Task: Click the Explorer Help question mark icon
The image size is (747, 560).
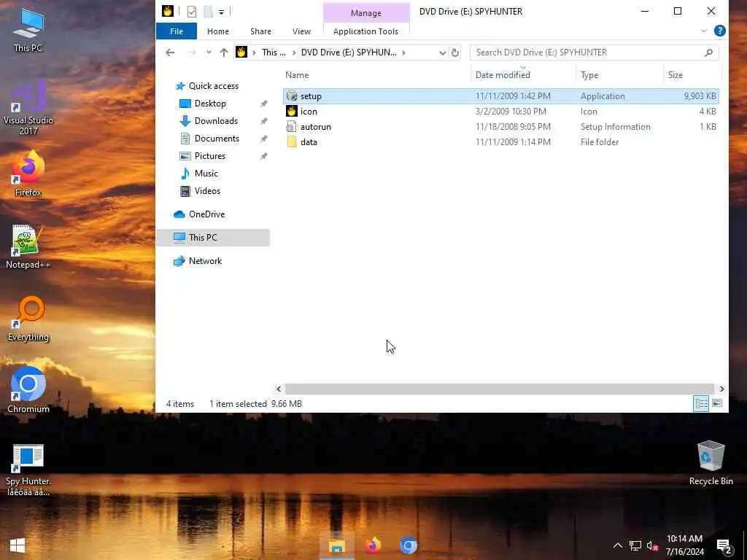Action: point(720,31)
